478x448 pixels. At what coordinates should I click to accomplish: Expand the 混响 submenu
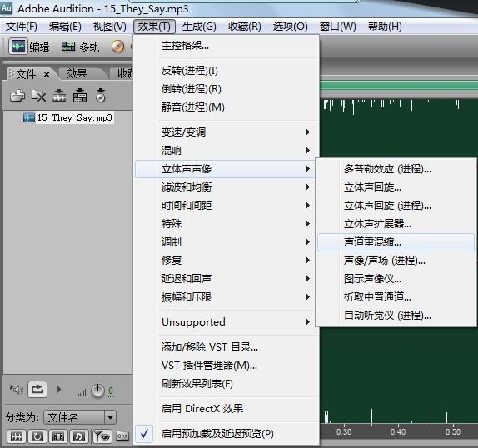coord(227,150)
